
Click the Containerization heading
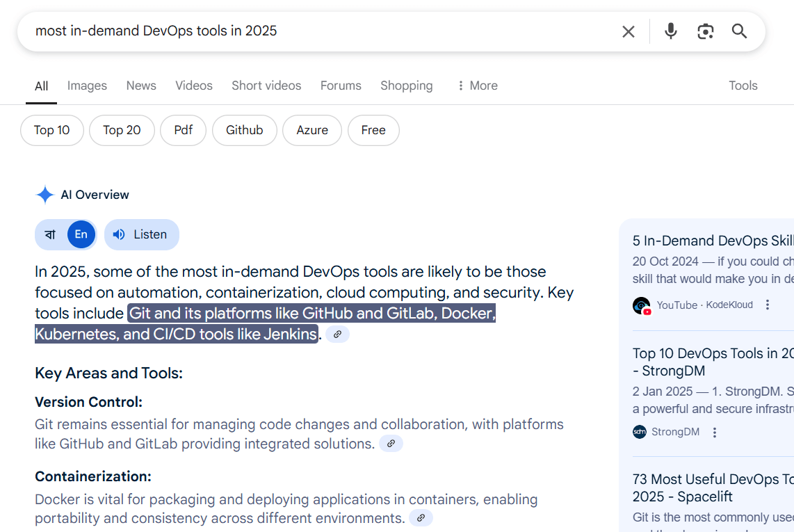(x=93, y=476)
